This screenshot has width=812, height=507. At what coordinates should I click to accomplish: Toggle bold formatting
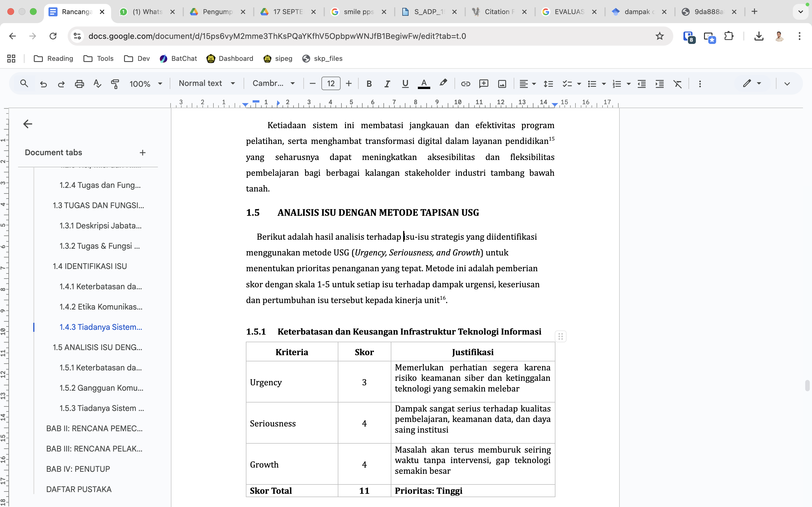(x=369, y=83)
